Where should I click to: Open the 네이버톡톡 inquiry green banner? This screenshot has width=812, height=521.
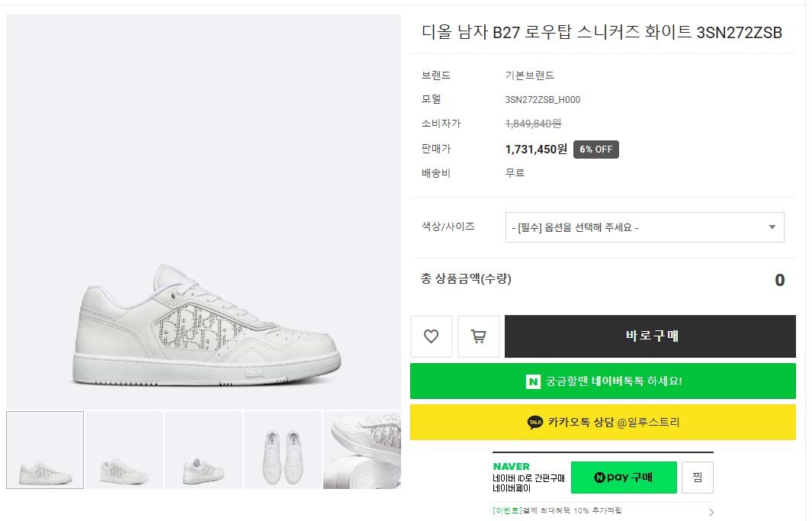pos(602,381)
